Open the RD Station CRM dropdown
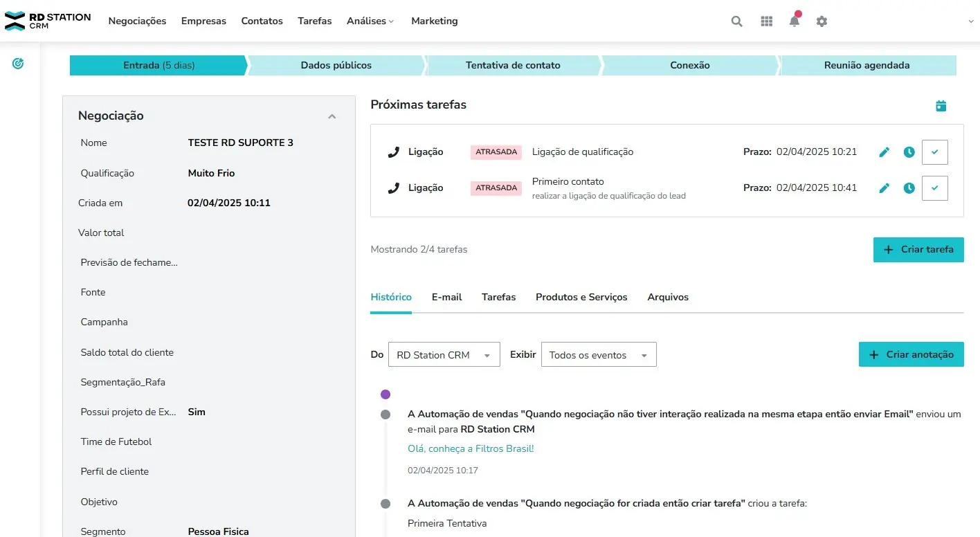The image size is (980, 537). (x=444, y=355)
